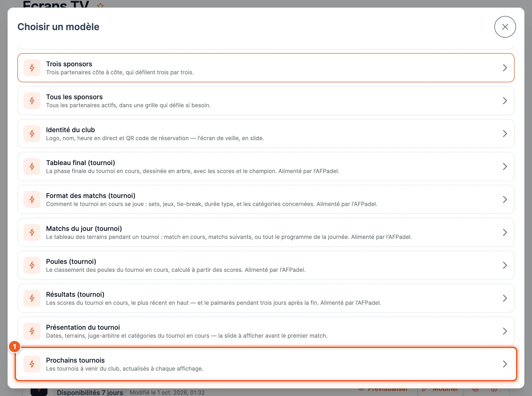532x396 pixels.
Task: Select the Poules (tournoi) title
Action: pos(71,261)
